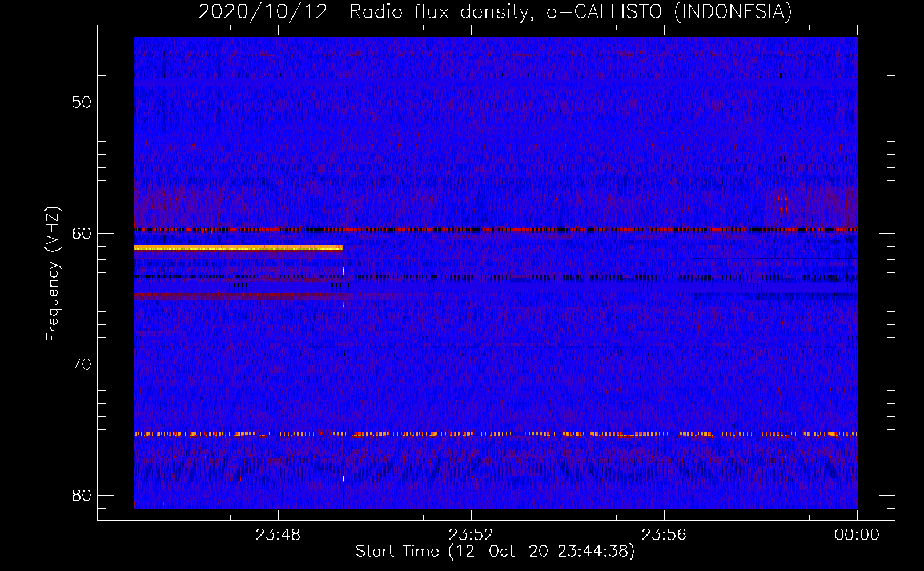The image size is (924, 571).
Task: Click the 'Frequency (MHZ)' y-axis label
Action: [x=52, y=274]
